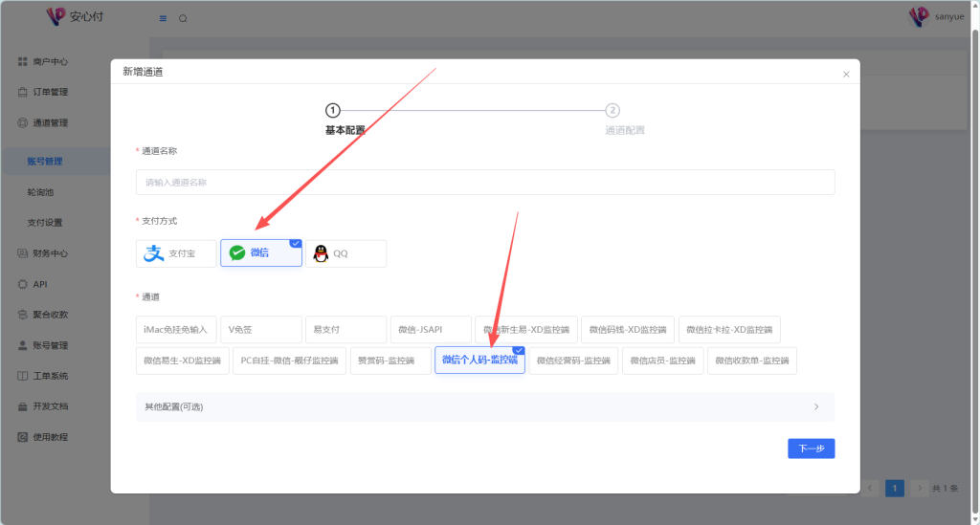The image size is (980, 525).
Task: Click the 聚合收款 sidebar icon
Action: coord(23,315)
